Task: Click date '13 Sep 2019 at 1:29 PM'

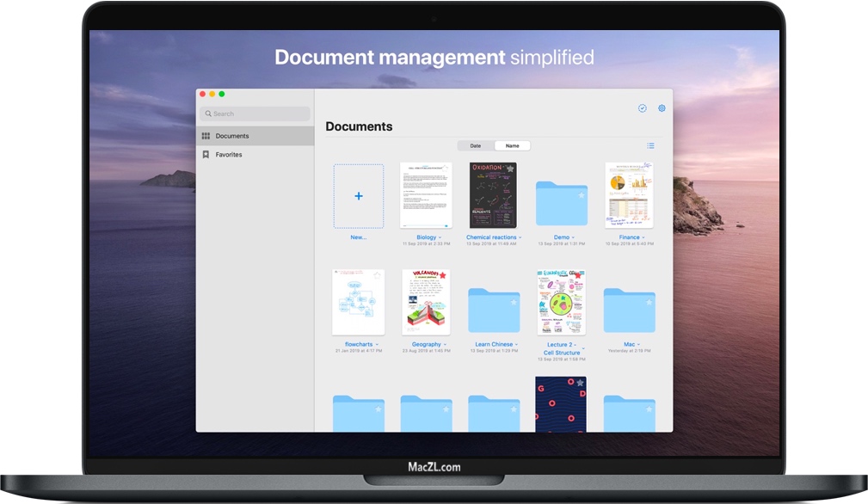Action: click(494, 351)
